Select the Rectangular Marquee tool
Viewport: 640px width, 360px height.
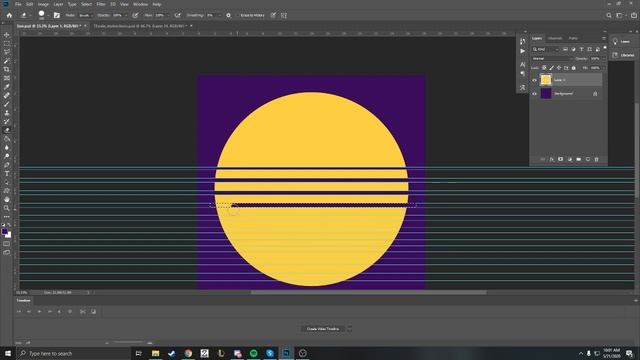[7, 44]
